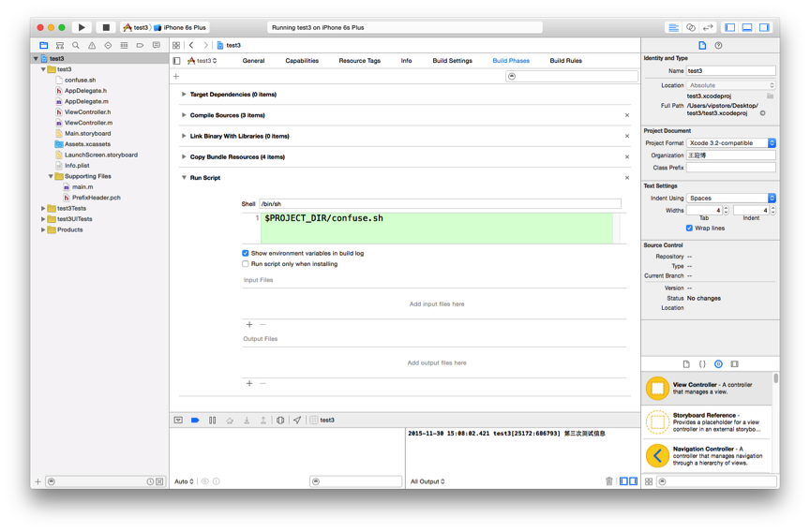Collapse the Run Script section

click(184, 178)
